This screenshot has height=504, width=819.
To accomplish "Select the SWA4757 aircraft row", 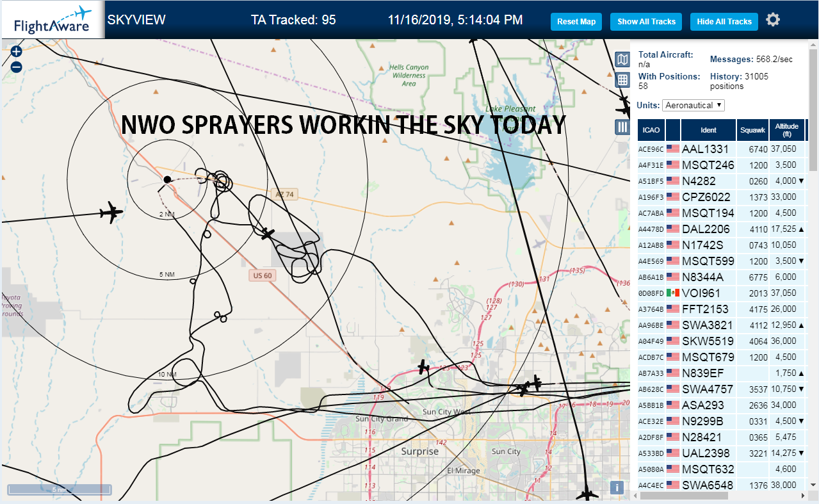I will pos(722,389).
